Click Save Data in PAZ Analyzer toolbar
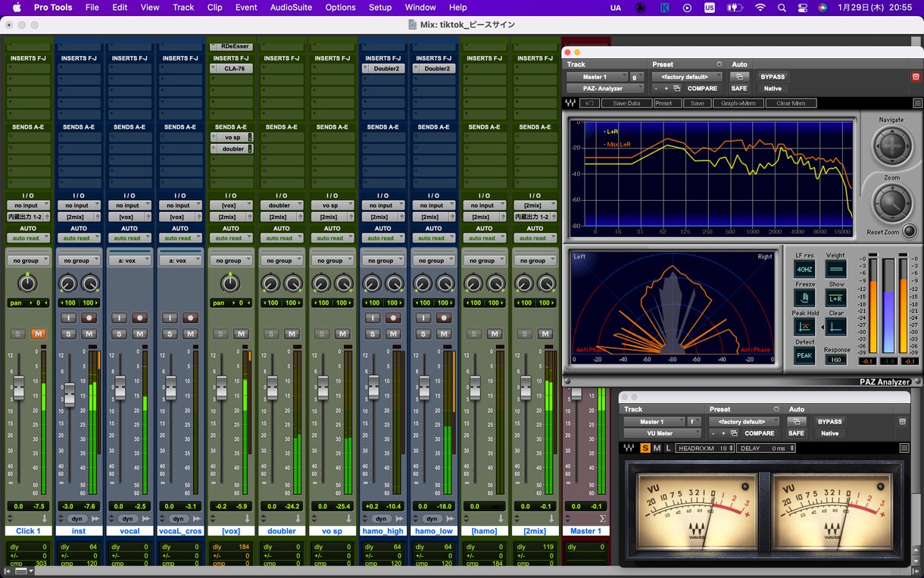 [x=626, y=103]
